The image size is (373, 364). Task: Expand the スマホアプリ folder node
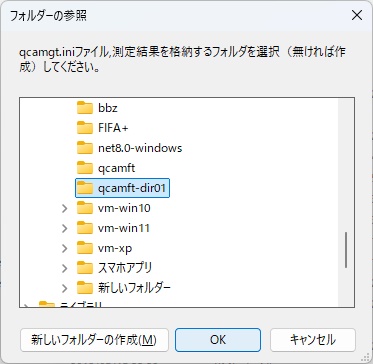click(x=64, y=268)
